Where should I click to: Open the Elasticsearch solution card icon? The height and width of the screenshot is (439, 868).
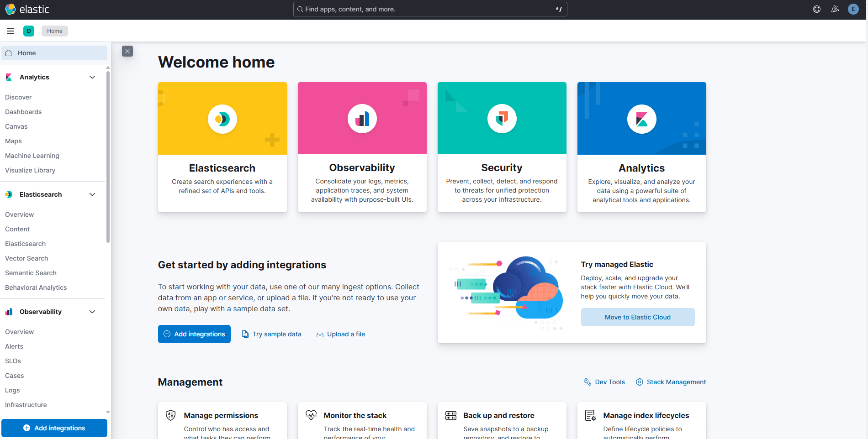(x=222, y=119)
